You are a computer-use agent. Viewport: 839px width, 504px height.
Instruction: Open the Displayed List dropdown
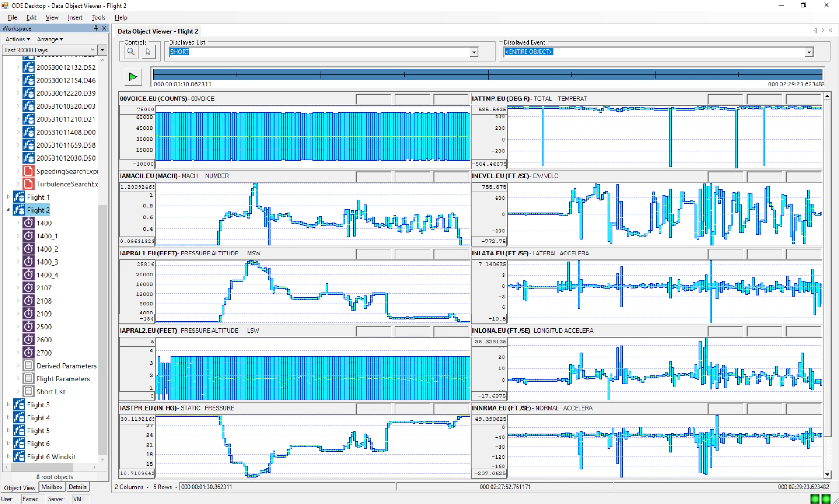(x=474, y=52)
